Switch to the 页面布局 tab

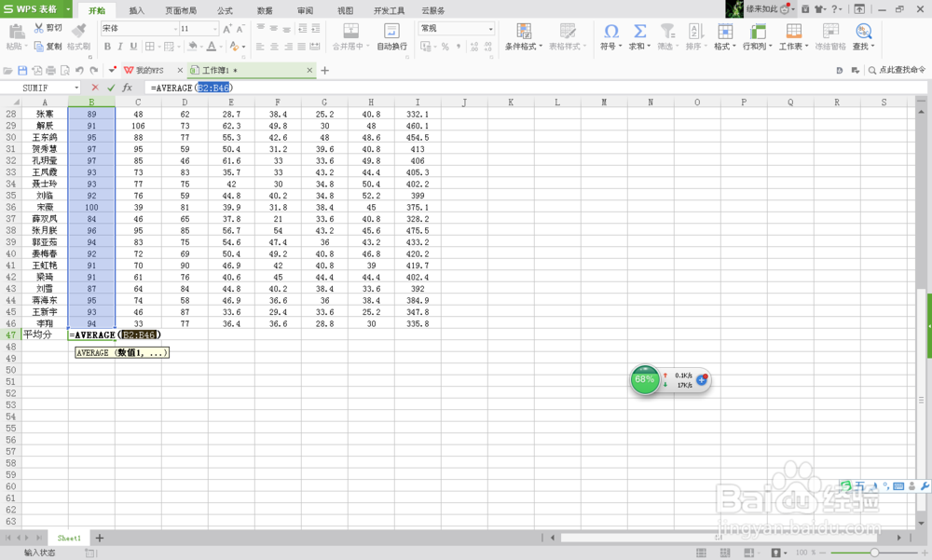pos(181,10)
